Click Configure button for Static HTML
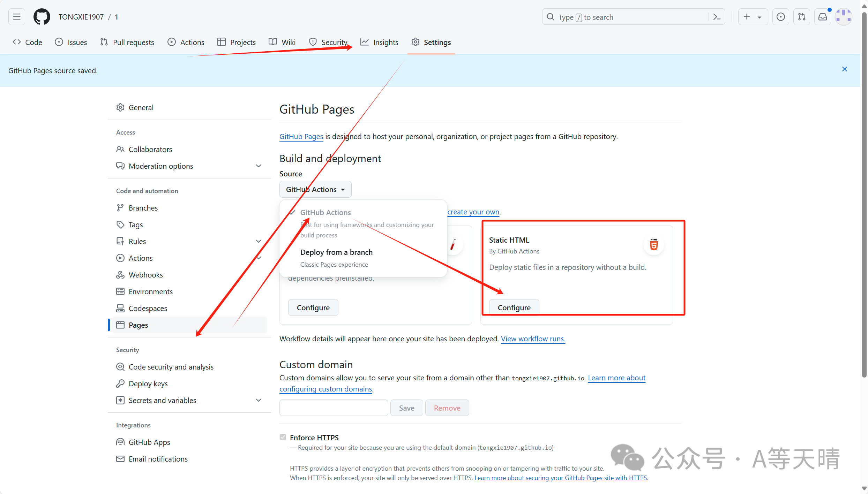868x494 pixels. coord(514,307)
